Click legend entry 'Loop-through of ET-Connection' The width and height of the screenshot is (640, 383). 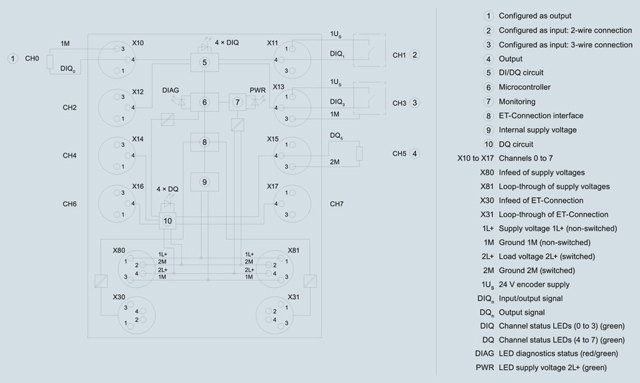point(553,214)
